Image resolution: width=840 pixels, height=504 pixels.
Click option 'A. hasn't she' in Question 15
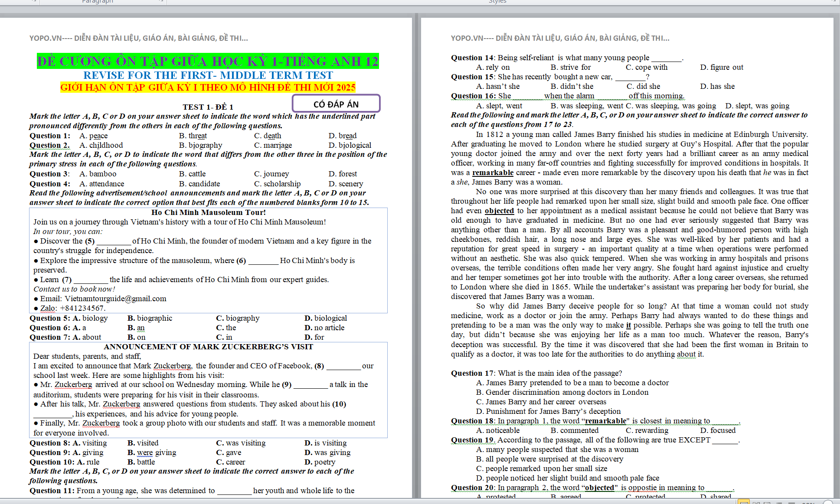pos(498,86)
